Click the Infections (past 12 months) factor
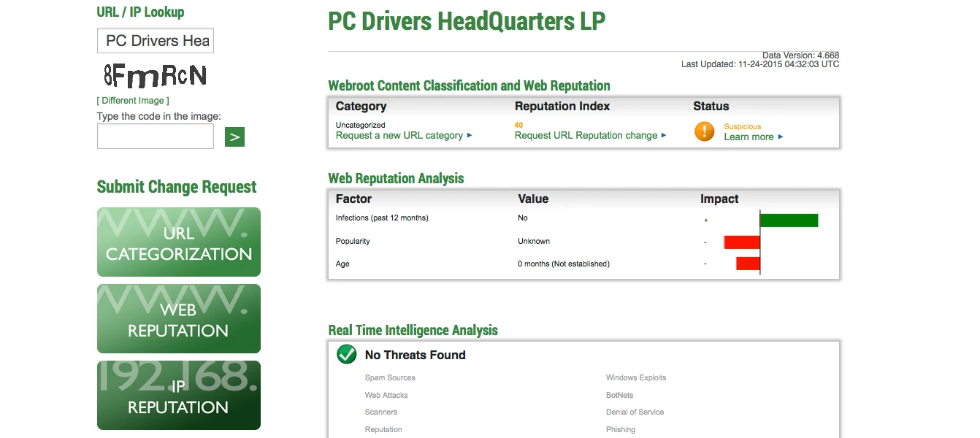This screenshot has width=980, height=438. [x=382, y=218]
